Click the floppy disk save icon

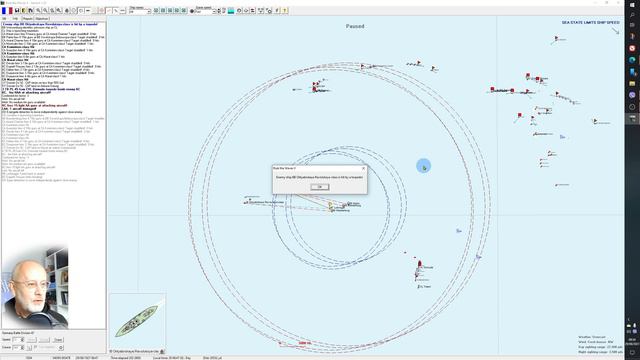17,11
